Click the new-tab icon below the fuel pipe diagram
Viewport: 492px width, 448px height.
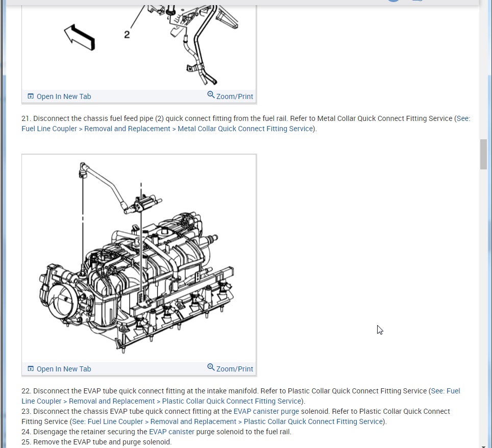point(31,96)
